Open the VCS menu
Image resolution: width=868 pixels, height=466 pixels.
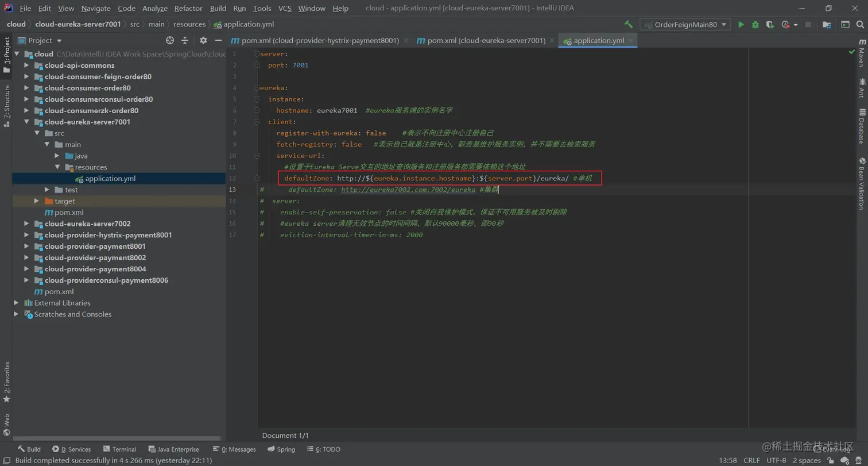[x=285, y=8]
